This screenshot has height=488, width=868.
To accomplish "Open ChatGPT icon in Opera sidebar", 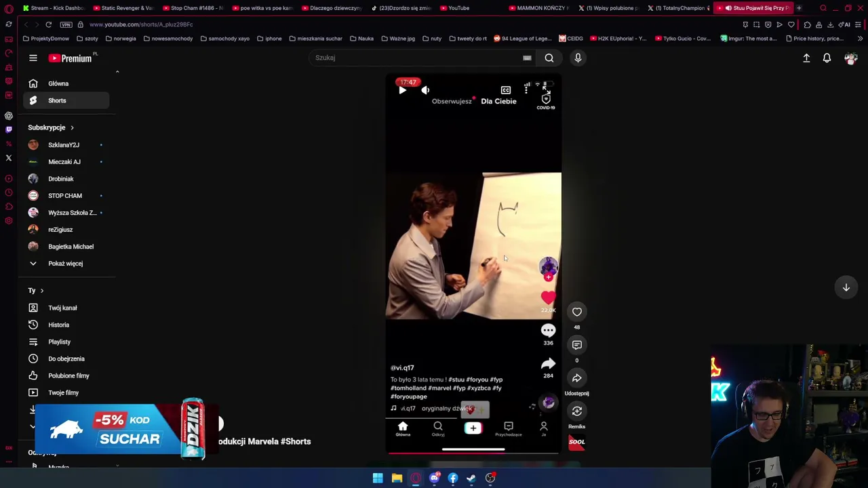I will pos(9,116).
